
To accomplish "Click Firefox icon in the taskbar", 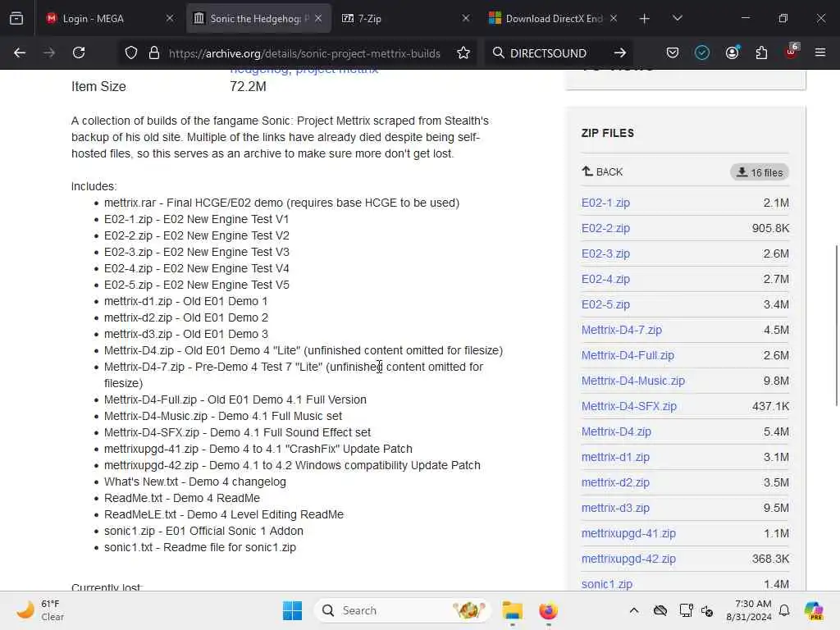I will (x=548, y=610).
